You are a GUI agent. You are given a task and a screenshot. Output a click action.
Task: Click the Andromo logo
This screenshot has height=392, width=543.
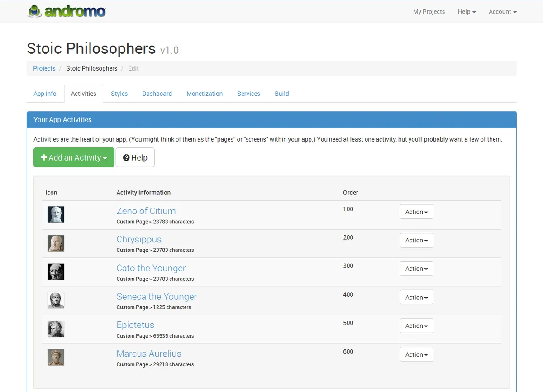click(67, 11)
